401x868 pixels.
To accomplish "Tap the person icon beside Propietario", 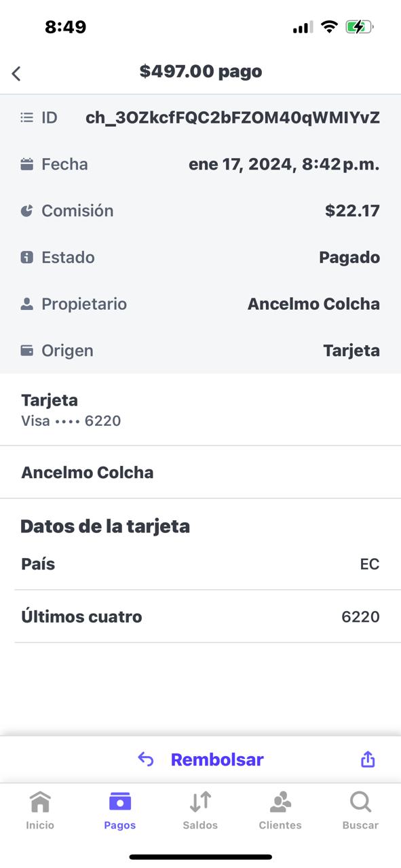I will 27,304.
